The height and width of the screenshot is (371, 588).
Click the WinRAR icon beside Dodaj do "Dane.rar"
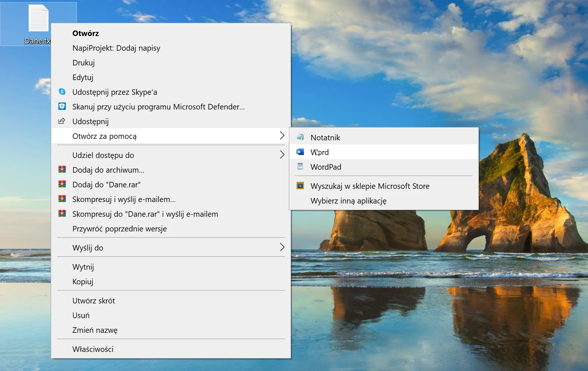coord(62,184)
